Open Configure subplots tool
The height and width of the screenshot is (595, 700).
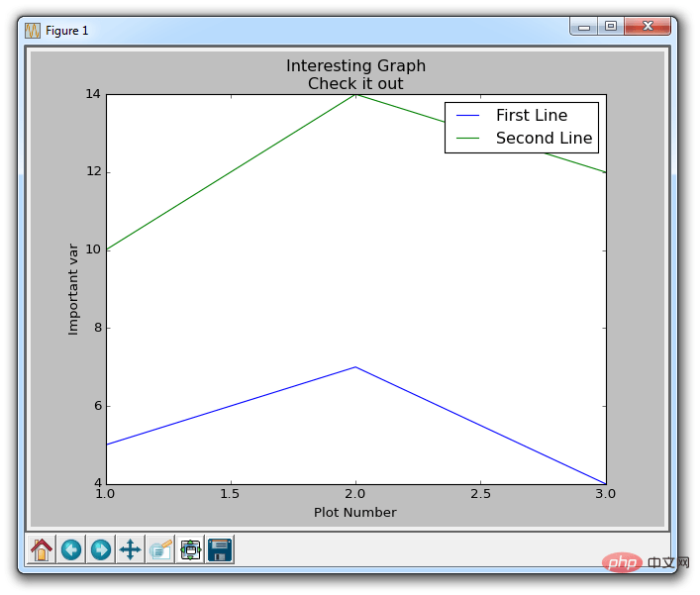click(x=190, y=549)
